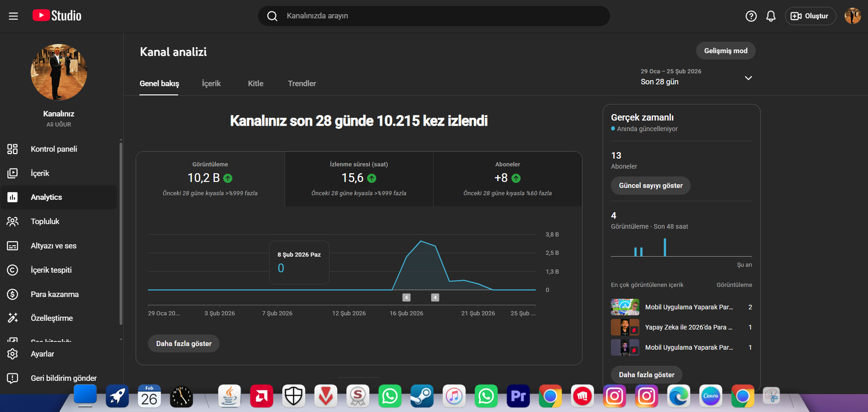Open the notifications bell
This screenshot has height=412, width=868.
(771, 16)
